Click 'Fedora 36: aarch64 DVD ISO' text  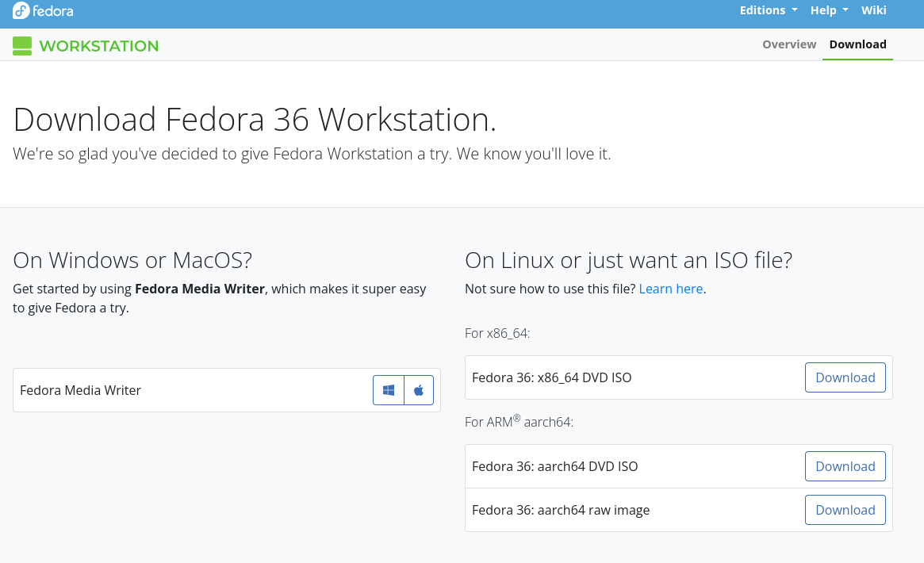554,466
